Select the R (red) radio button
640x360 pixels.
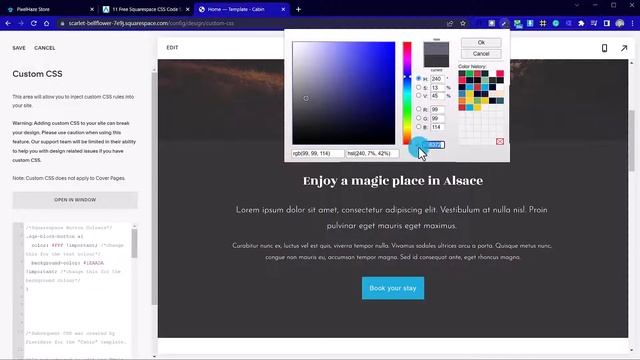click(418, 109)
